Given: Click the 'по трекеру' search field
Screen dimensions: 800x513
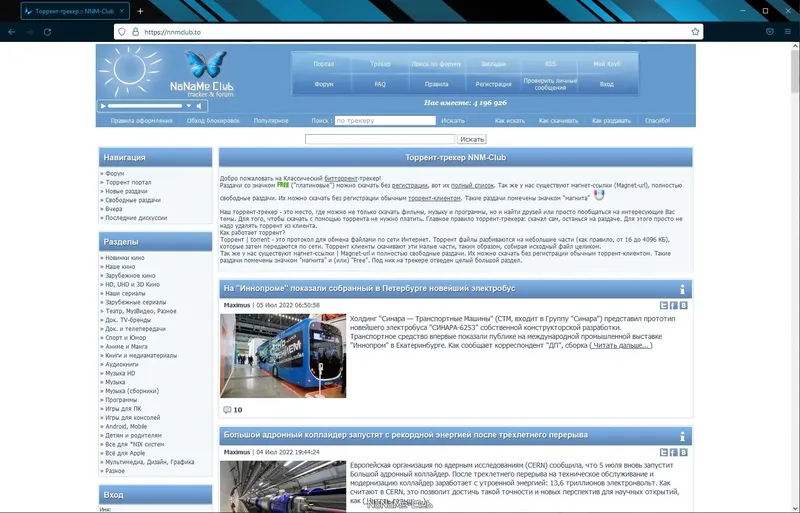Looking at the screenshot, I should (x=385, y=121).
